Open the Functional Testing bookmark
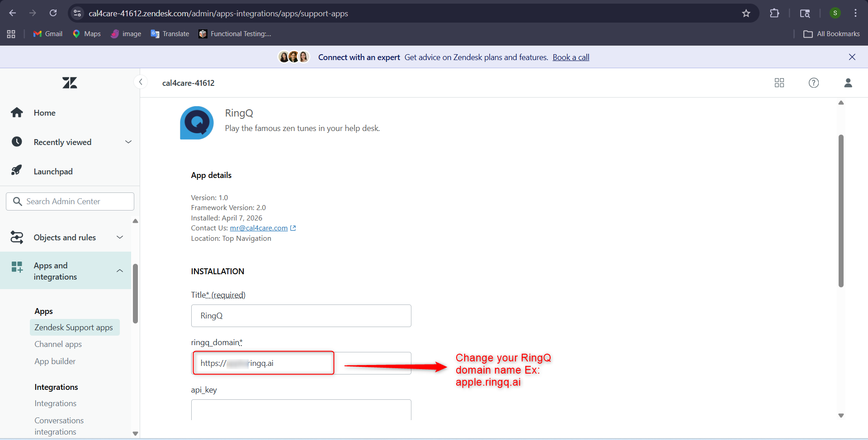The width and height of the screenshot is (868, 440). (x=235, y=34)
